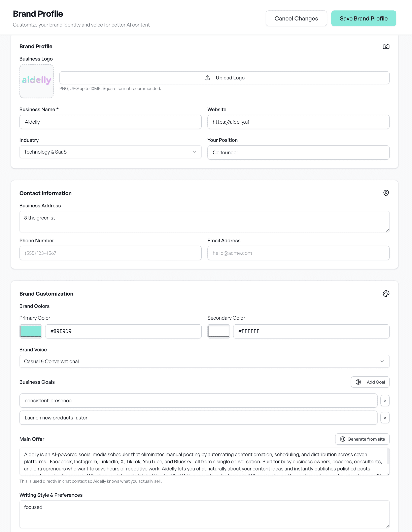The image size is (412, 532).
Task: Focus the Phone Number input
Action: 110,253
